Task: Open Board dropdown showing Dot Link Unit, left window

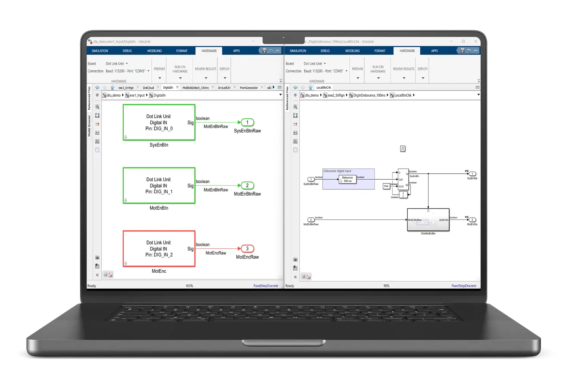Action: point(117,64)
